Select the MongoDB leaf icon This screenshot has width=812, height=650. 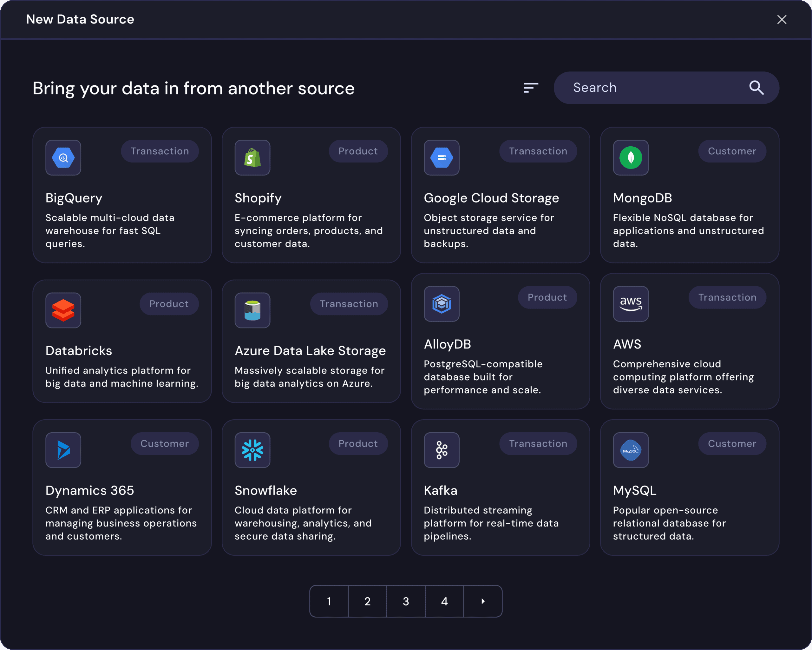pos(631,157)
